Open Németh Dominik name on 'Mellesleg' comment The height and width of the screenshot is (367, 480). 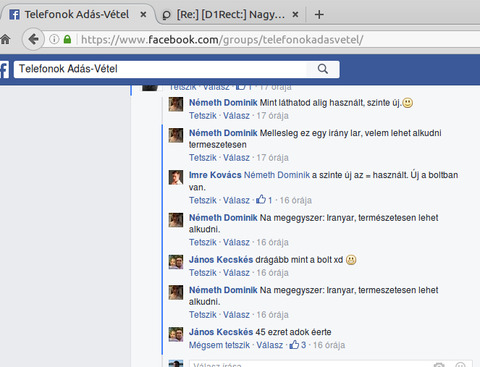tap(223, 133)
